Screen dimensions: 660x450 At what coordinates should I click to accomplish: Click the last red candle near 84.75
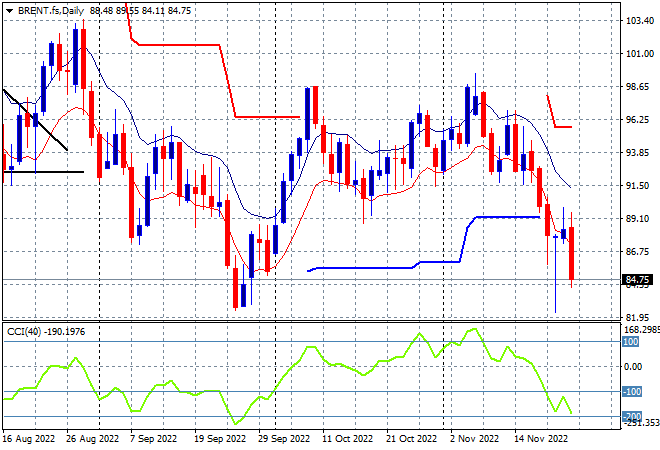pos(571,253)
